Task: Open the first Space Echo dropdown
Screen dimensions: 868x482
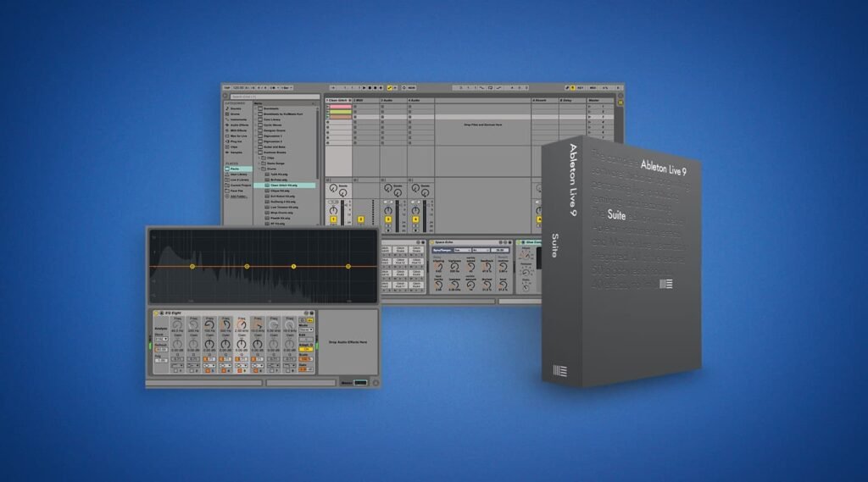Action: [x=461, y=250]
